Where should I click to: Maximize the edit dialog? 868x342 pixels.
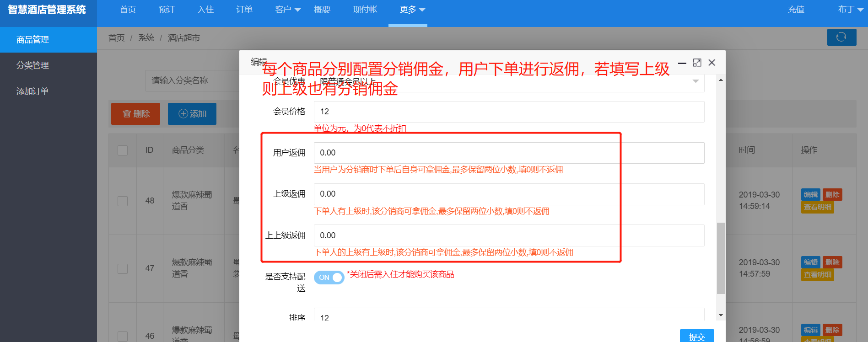pos(697,63)
